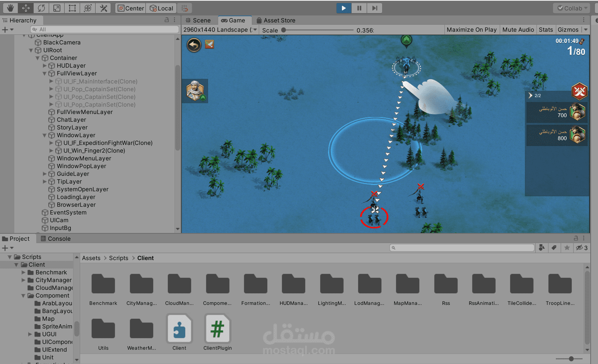The width and height of the screenshot is (598, 364).
Task: Click the in-game flag icon
Action: point(209,44)
